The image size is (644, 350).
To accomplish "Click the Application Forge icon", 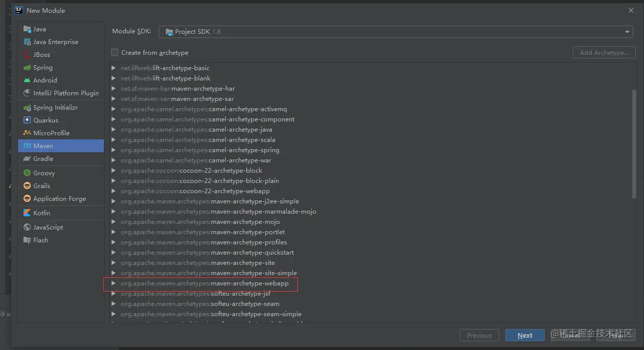I will click(x=27, y=199).
